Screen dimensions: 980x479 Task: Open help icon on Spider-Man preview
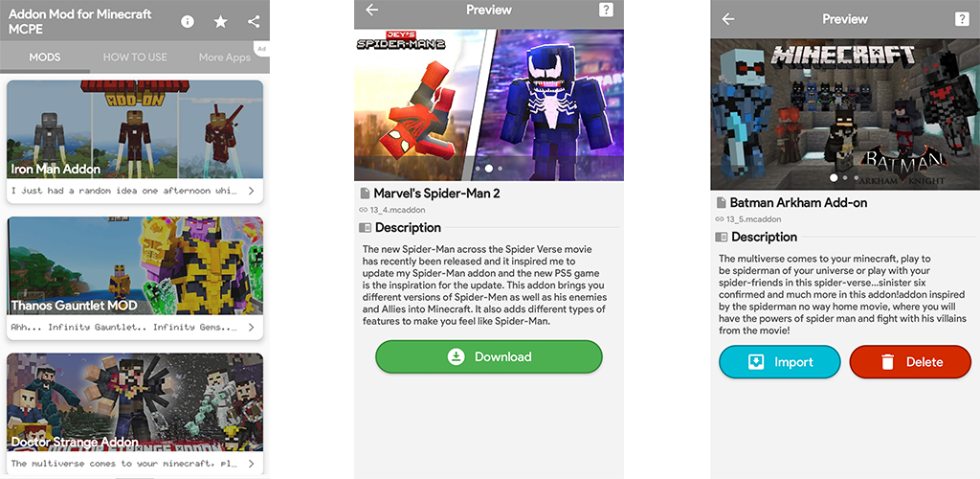606,10
